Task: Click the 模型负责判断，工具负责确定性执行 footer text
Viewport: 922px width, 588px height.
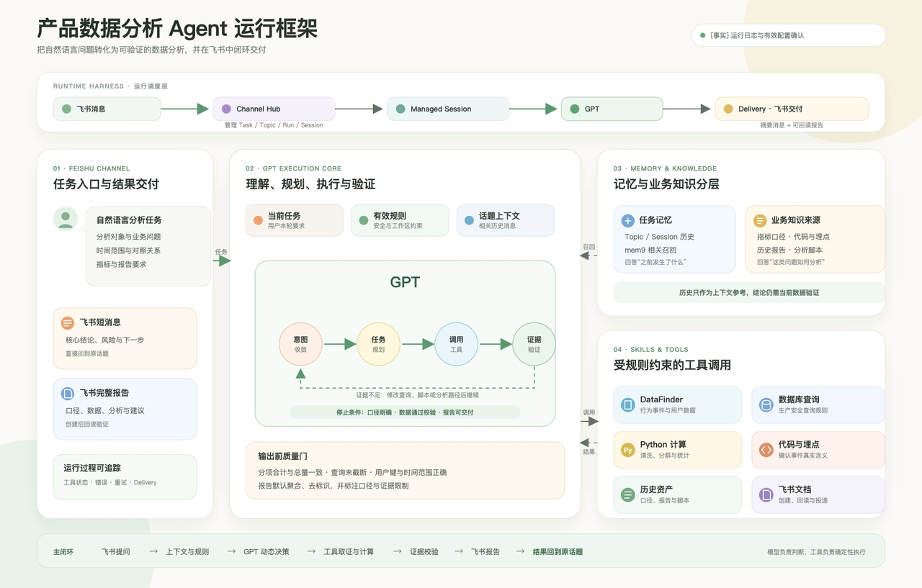Action: [x=816, y=552]
